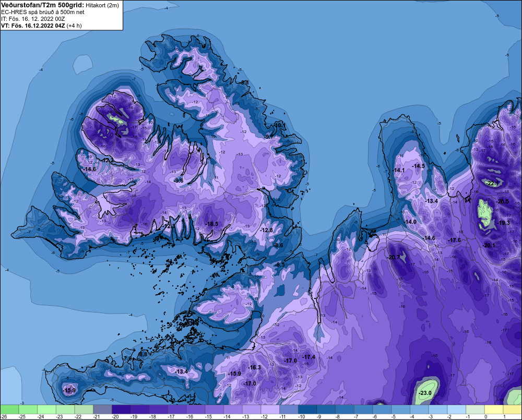The image size is (522, 420).
Task: Click the bright green legend swatch labeled -26
Action: [9, 409]
